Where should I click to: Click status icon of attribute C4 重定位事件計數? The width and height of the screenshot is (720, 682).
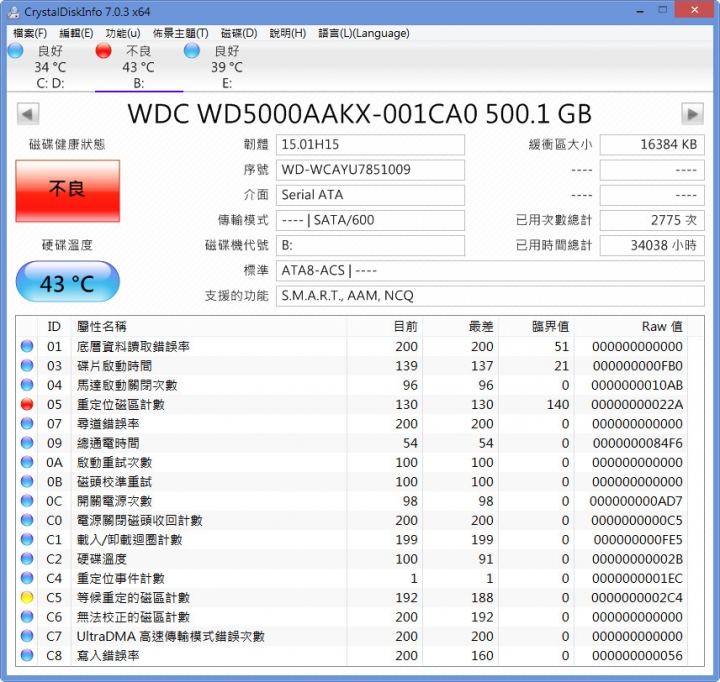[x=27, y=578]
